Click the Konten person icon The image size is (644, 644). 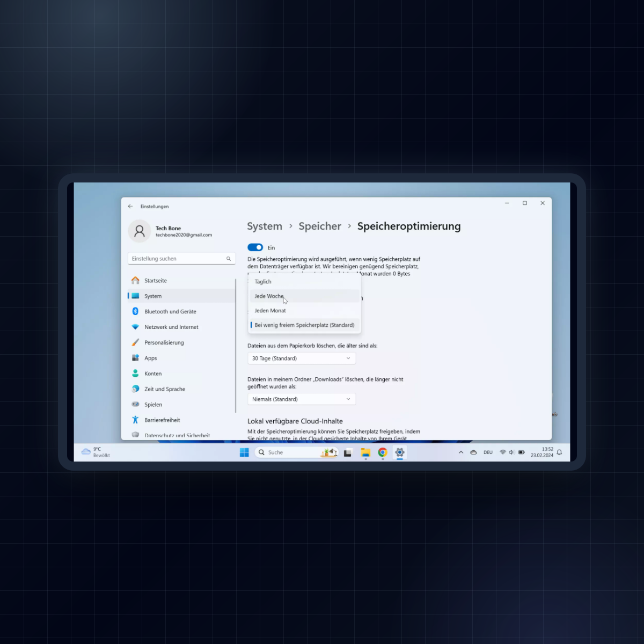pos(135,374)
